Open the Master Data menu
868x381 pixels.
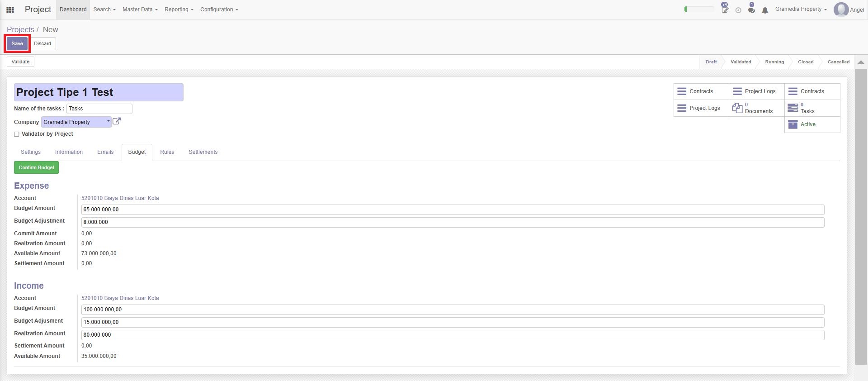coord(140,10)
